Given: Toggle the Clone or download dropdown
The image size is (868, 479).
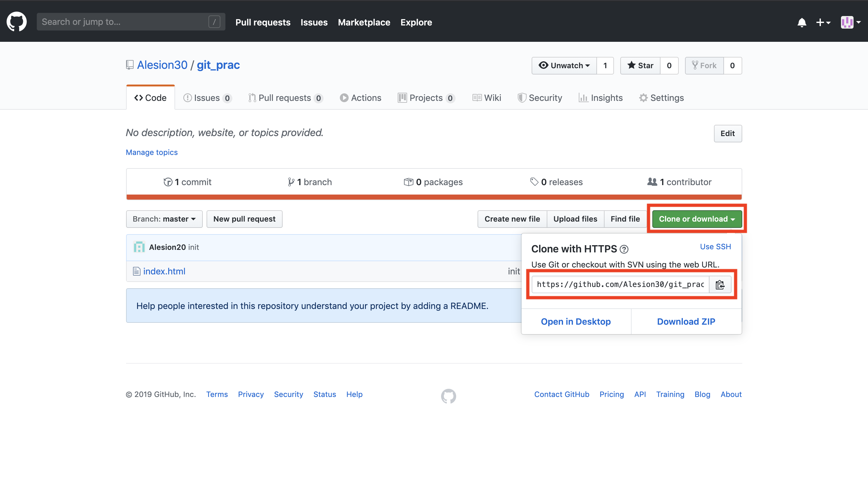Looking at the screenshot, I should pyautogui.click(x=697, y=219).
